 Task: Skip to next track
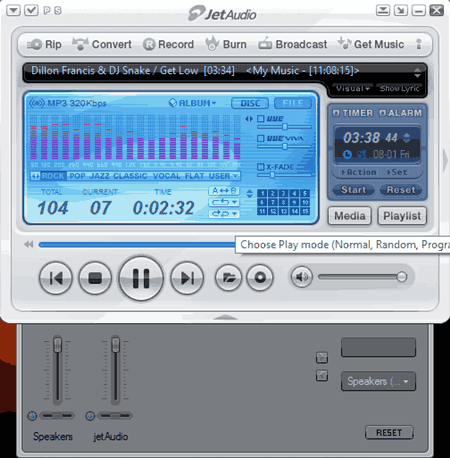pos(187,278)
